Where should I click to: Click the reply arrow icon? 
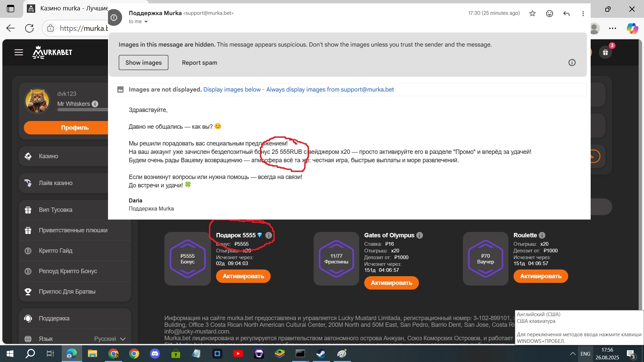point(567,13)
